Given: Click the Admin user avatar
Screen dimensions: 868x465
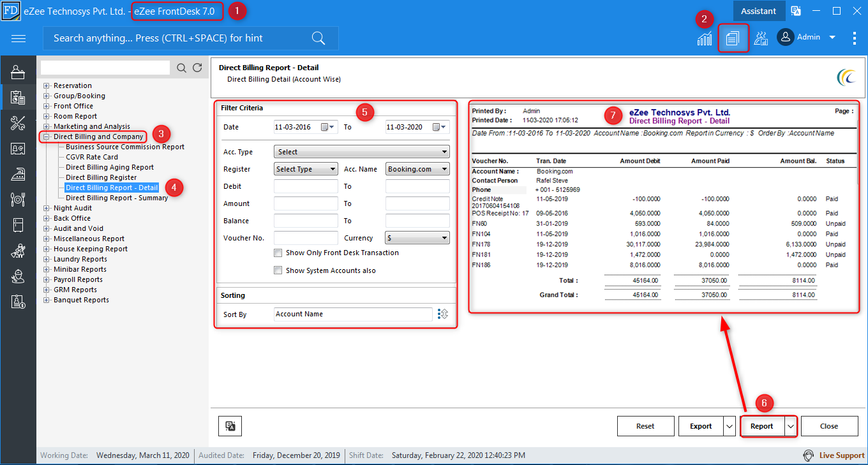Looking at the screenshot, I should pyautogui.click(x=785, y=38).
